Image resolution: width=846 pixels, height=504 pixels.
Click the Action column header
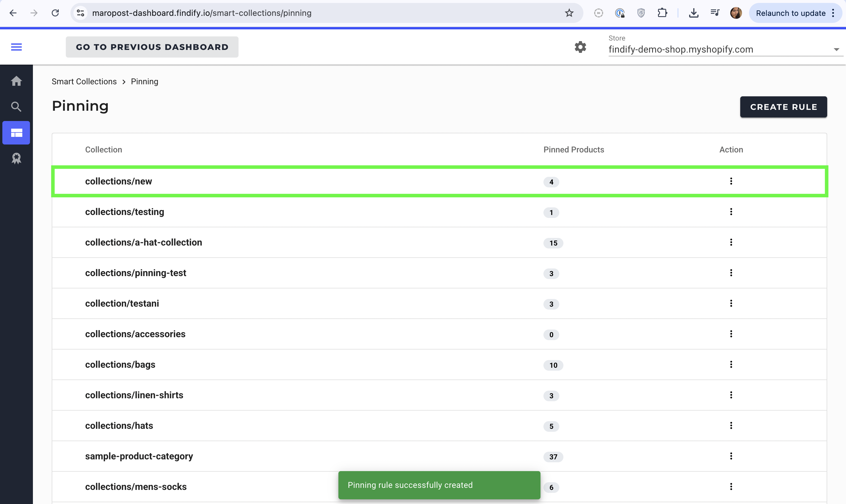pyautogui.click(x=731, y=150)
